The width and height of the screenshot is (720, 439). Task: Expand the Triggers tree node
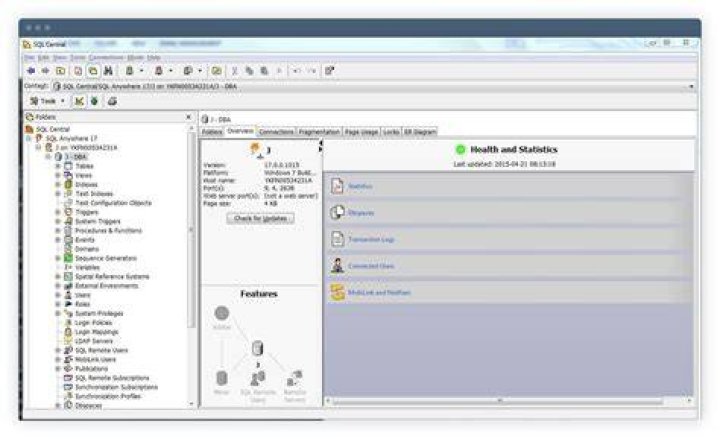(x=58, y=212)
